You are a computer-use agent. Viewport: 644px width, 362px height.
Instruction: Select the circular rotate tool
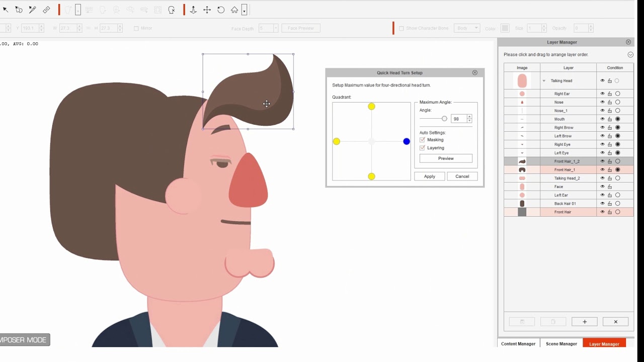click(221, 10)
